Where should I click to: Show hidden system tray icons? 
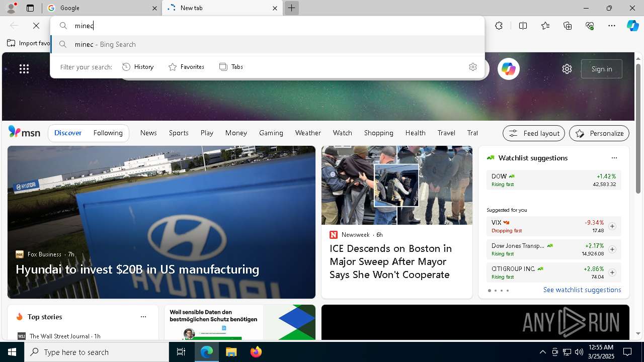542,352
